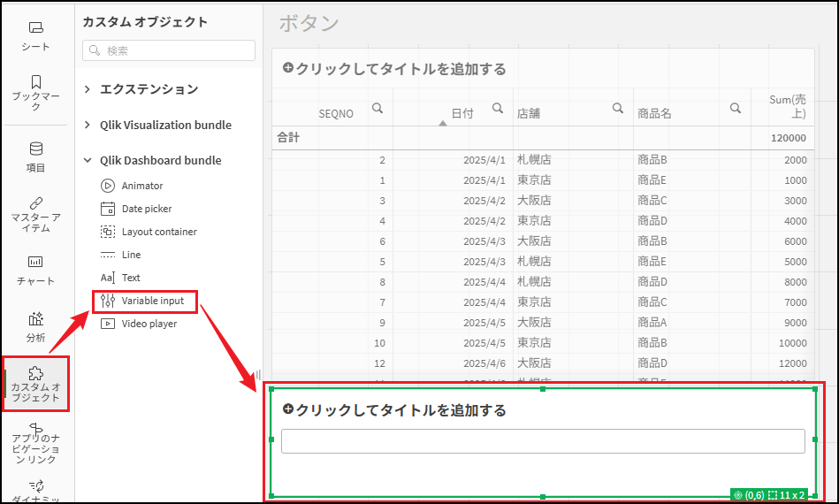
Task: Sort by the SEQNO column header
Action: coord(336,113)
